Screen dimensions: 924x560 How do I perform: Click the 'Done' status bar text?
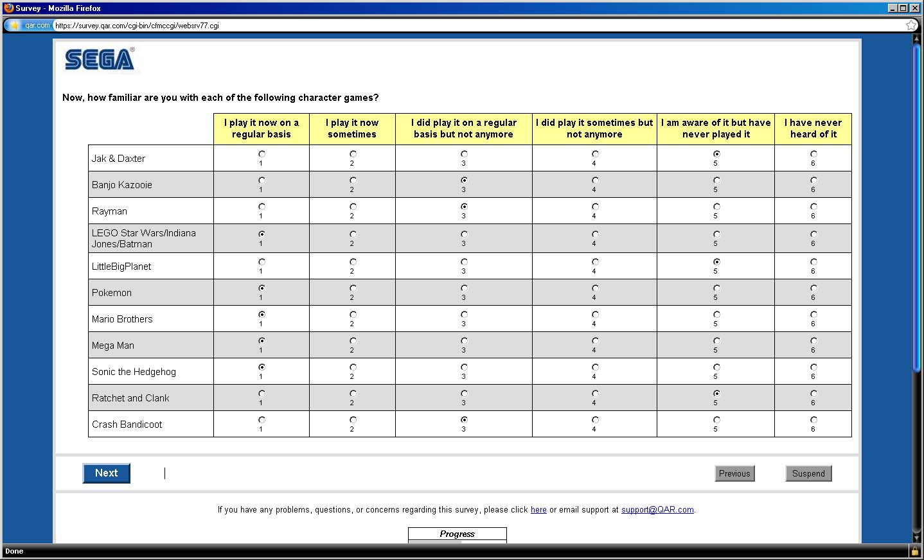click(14, 551)
